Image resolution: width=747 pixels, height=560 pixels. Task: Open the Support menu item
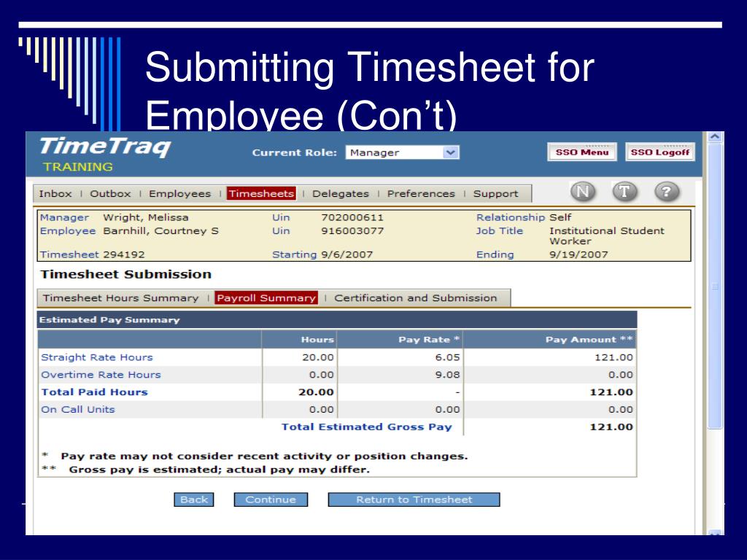pyautogui.click(x=495, y=194)
